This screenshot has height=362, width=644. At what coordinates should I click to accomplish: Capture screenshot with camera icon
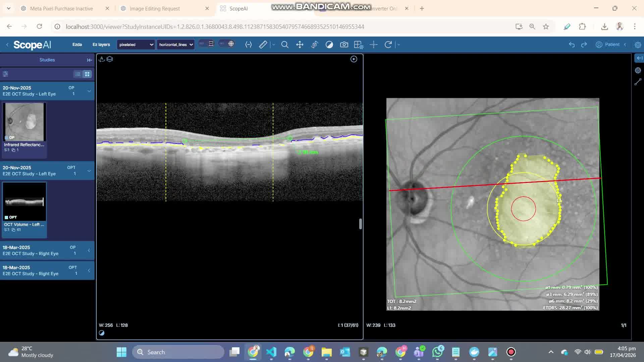(x=344, y=45)
